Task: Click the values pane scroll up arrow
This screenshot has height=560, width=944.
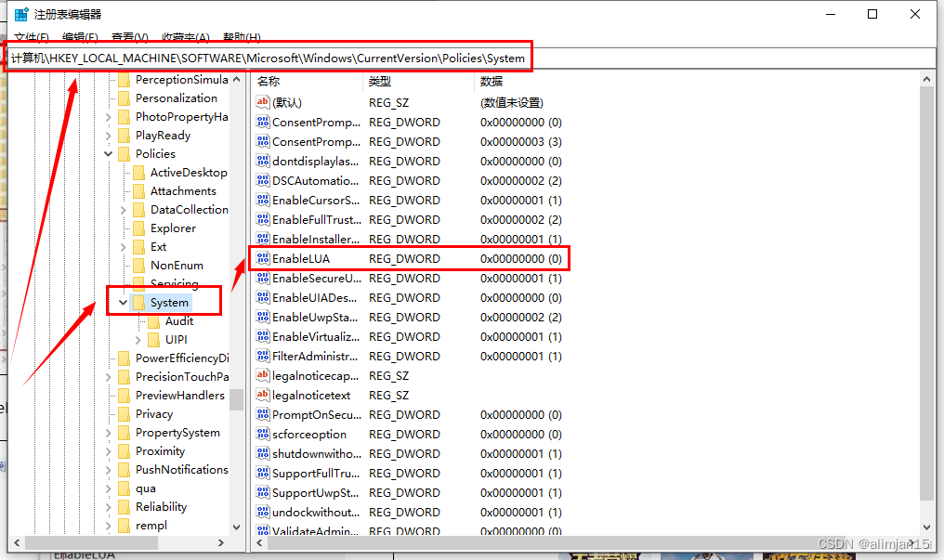Action: 927,79
